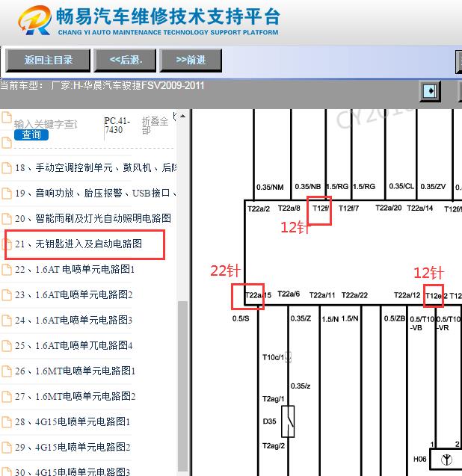Click the document icon beside item 24
Screen dimensions: 462x476
click(x=7, y=320)
